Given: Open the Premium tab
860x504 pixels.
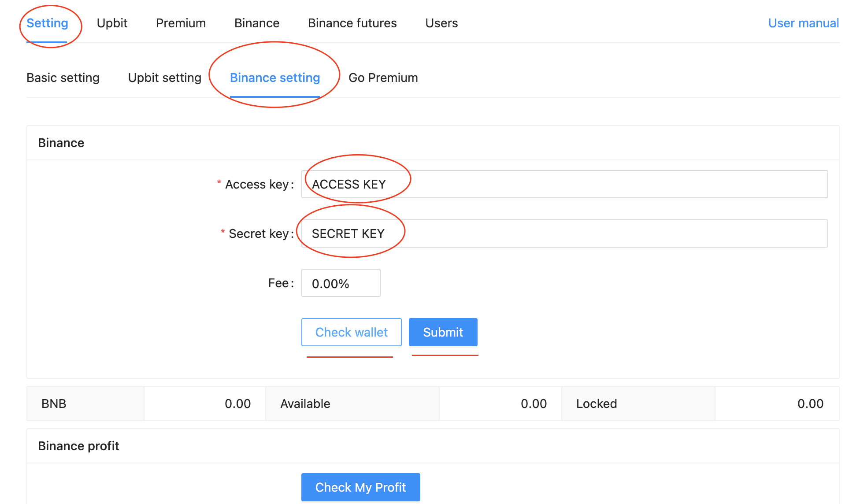Looking at the screenshot, I should pyautogui.click(x=181, y=23).
